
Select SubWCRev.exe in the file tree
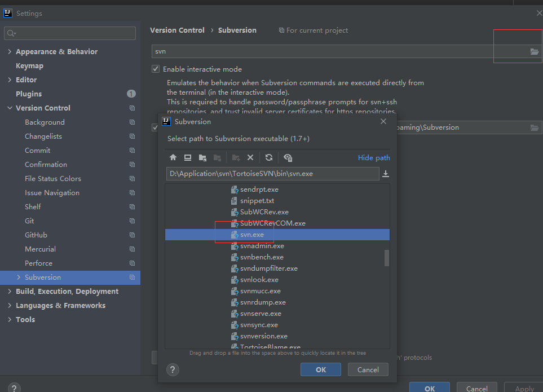point(277,212)
